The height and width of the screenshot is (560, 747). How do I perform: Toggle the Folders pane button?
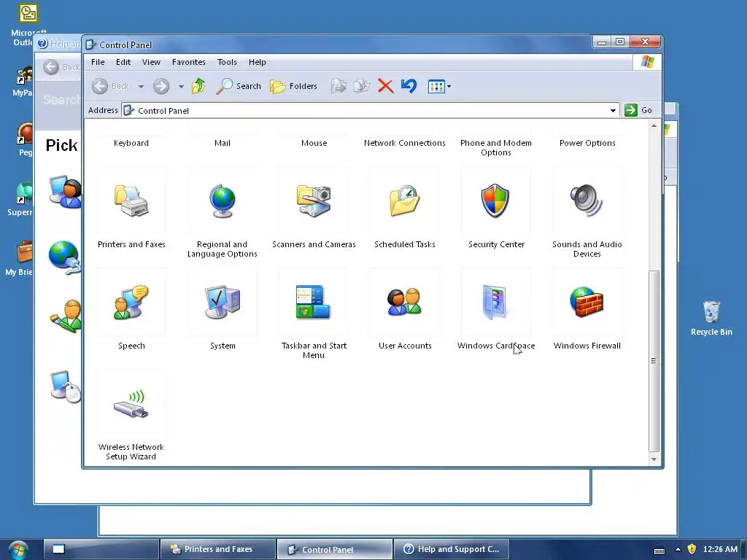click(293, 86)
